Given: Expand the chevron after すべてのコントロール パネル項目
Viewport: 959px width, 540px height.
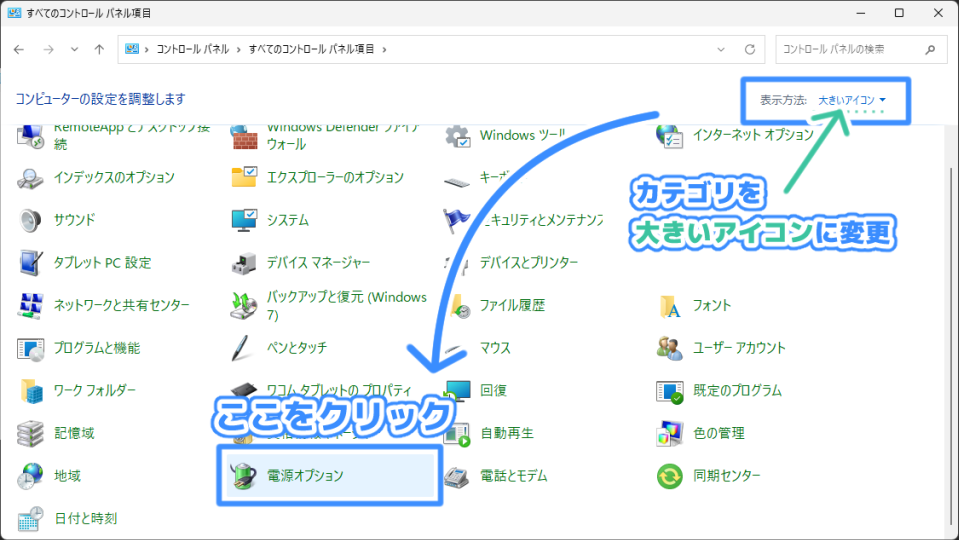Looking at the screenshot, I should click(384, 50).
